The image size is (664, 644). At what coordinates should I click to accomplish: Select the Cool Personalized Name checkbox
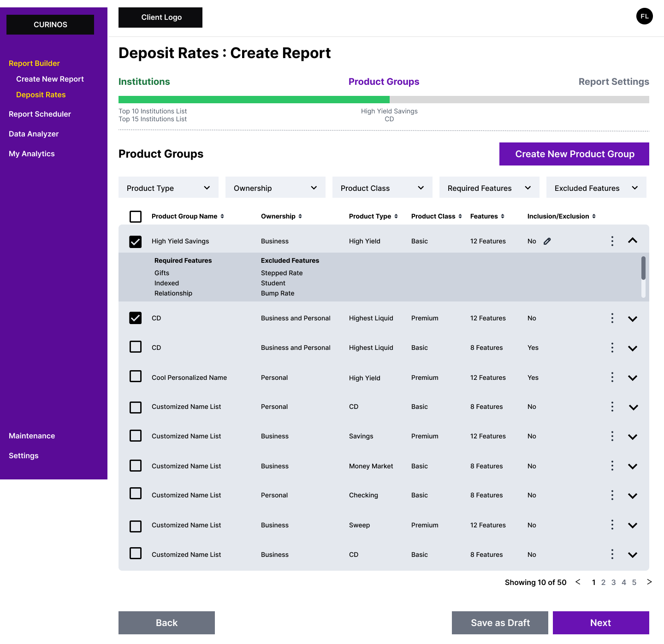tap(136, 376)
